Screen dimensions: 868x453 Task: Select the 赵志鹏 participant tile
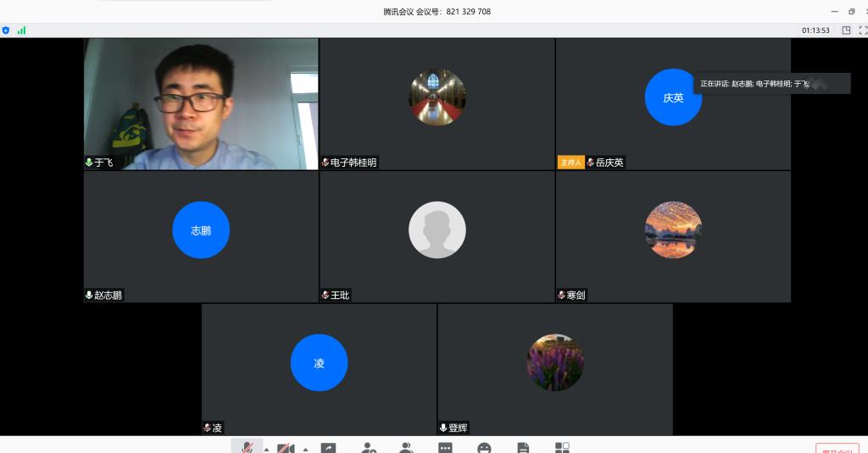click(x=201, y=237)
